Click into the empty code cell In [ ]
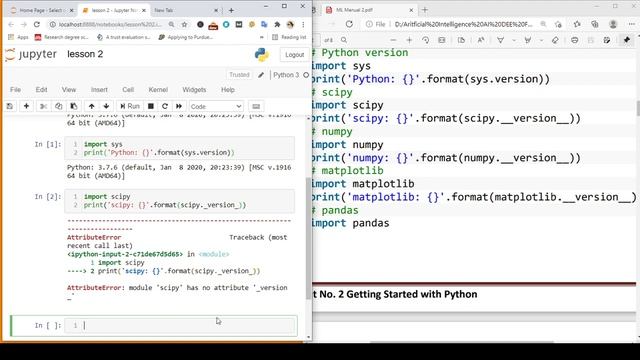This screenshot has width=640, height=360. coord(180,325)
